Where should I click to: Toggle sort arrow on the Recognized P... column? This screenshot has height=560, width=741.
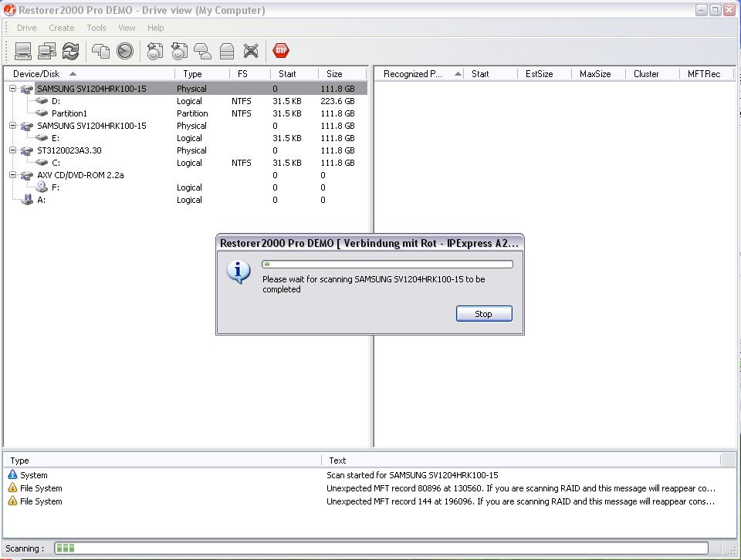pyautogui.click(x=458, y=73)
